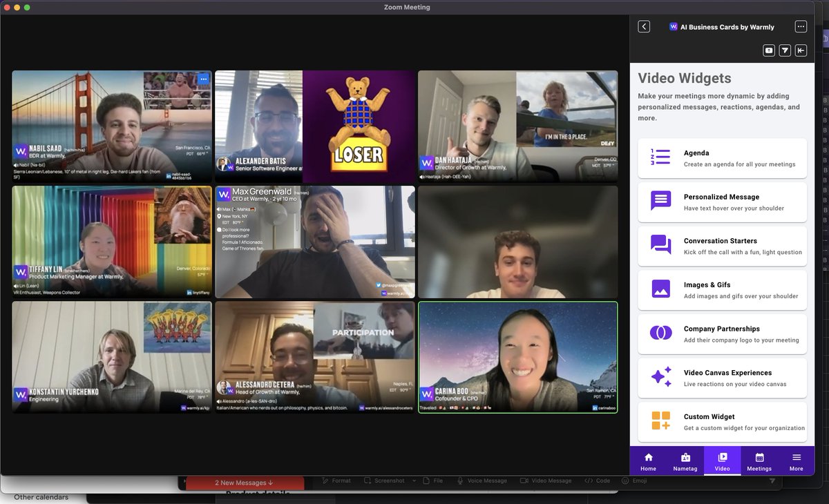The width and height of the screenshot is (829, 504).
Task: Open the Agenda widget
Action: point(722,159)
